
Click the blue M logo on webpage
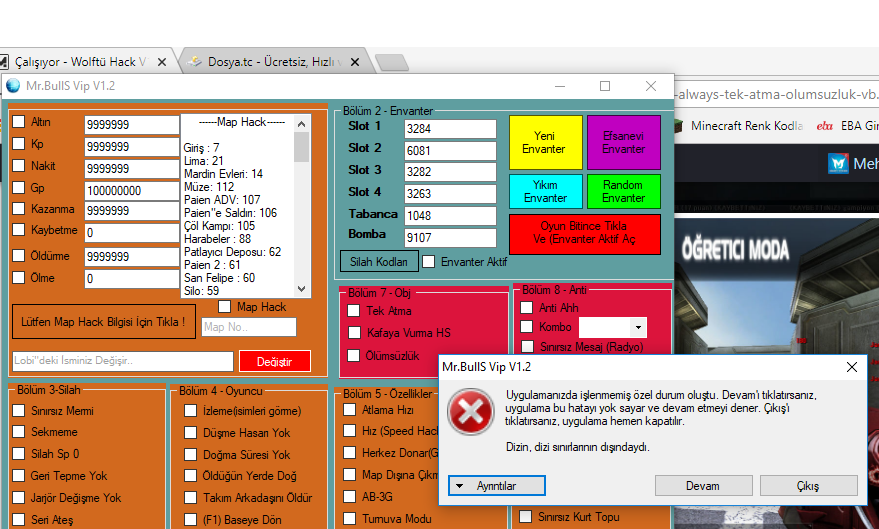[838, 164]
